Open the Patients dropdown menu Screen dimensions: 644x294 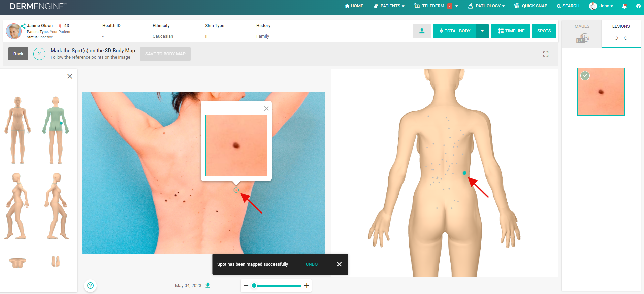tap(389, 6)
